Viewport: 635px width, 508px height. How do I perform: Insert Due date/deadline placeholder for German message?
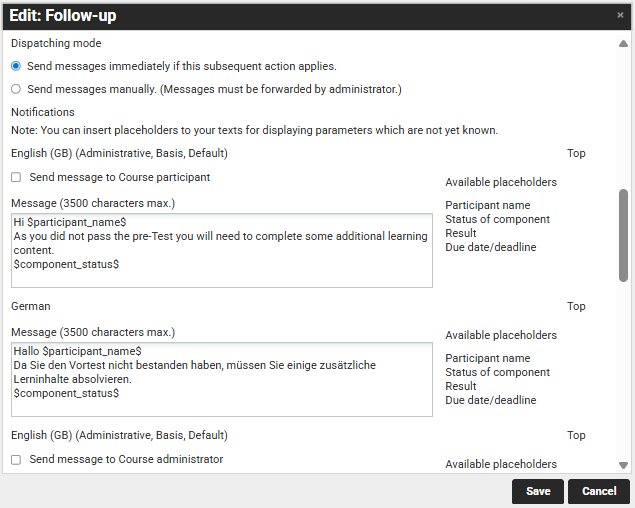click(x=490, y=400)
